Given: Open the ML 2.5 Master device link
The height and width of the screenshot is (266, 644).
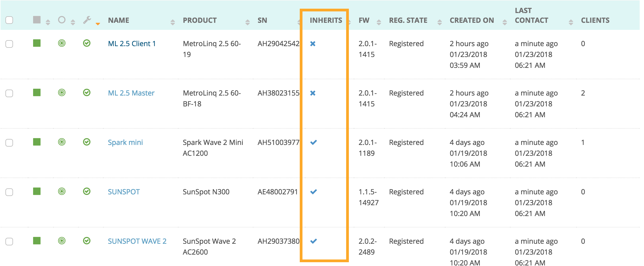Looking at the screenshot, I should 131,93.
